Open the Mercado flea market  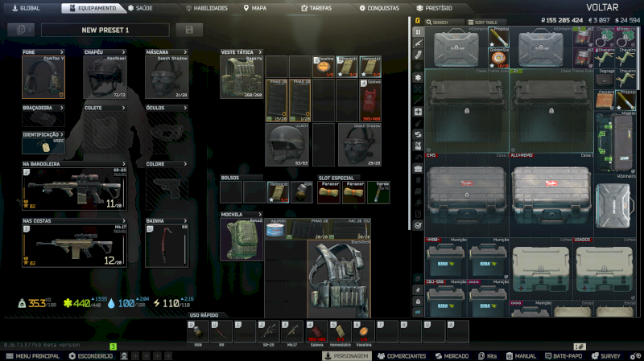click(452, 355)
